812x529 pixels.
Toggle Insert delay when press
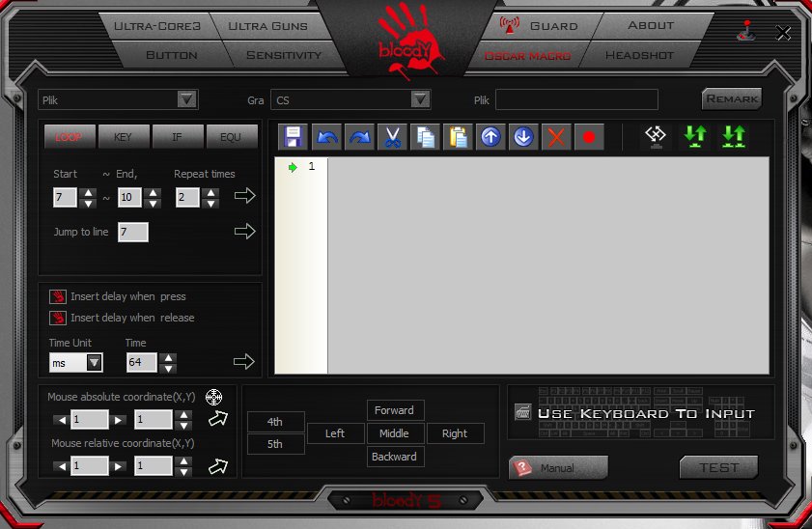click(58, 296)
